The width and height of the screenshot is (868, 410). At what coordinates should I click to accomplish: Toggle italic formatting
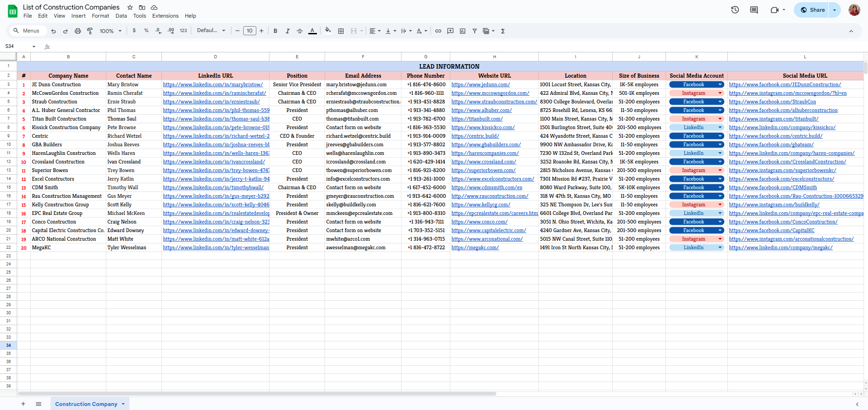click(288, 31)
